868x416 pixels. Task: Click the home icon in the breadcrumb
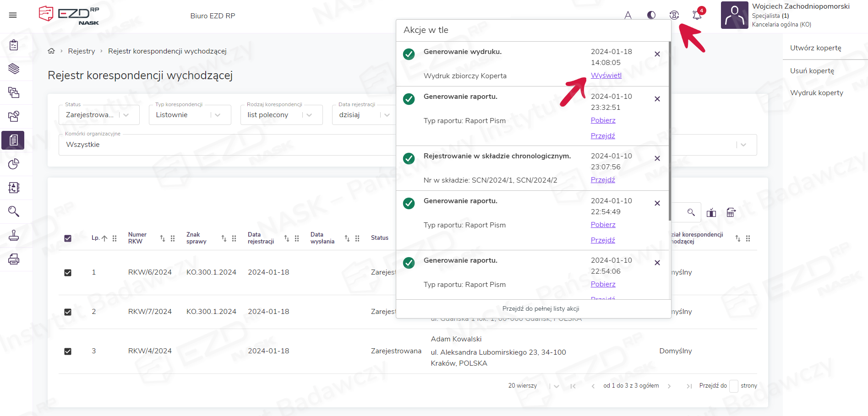click(x=51, y=51)
